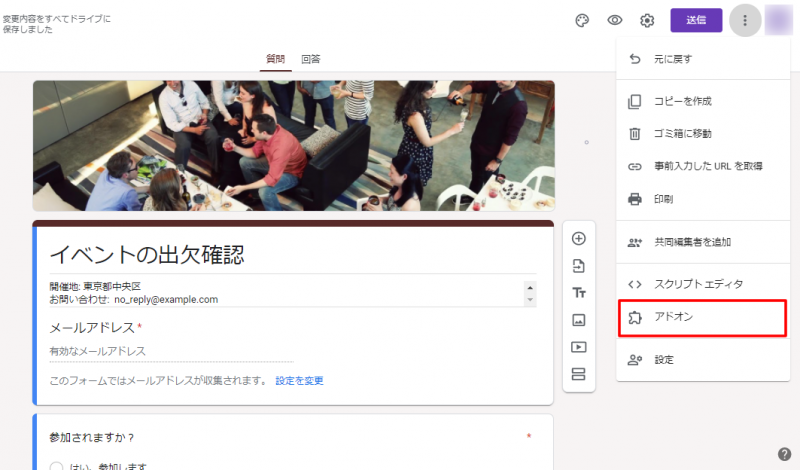Add a question using plus icon

[578, 239]
